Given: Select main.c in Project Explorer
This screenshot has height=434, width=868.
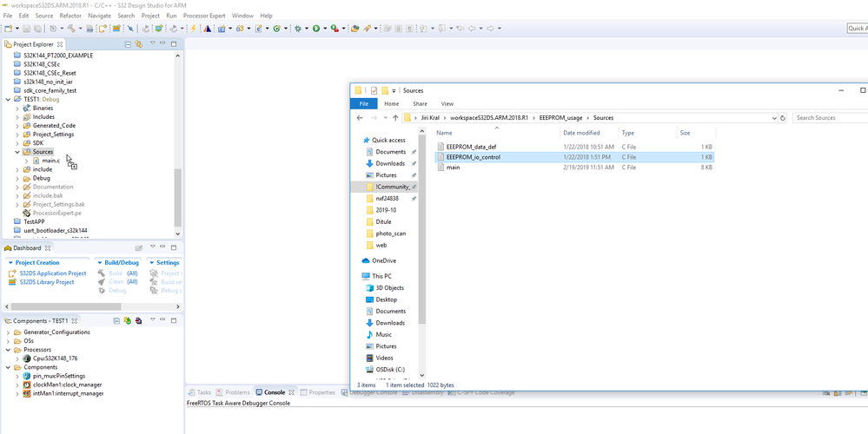Looking at the screenshot, I should [51, 161].
